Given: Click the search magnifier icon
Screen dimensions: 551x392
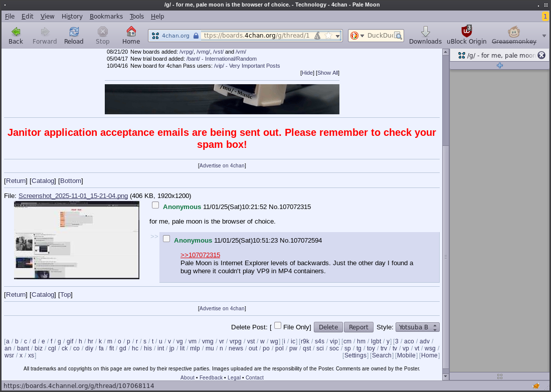Looking at the screenshot, I should pos(398,36).
